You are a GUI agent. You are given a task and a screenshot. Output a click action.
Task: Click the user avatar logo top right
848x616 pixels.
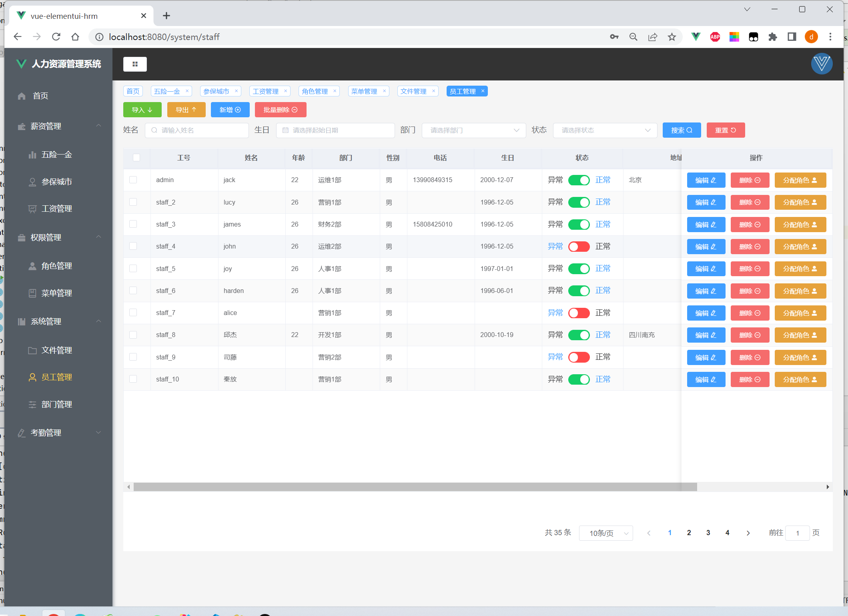pos(822,64)
